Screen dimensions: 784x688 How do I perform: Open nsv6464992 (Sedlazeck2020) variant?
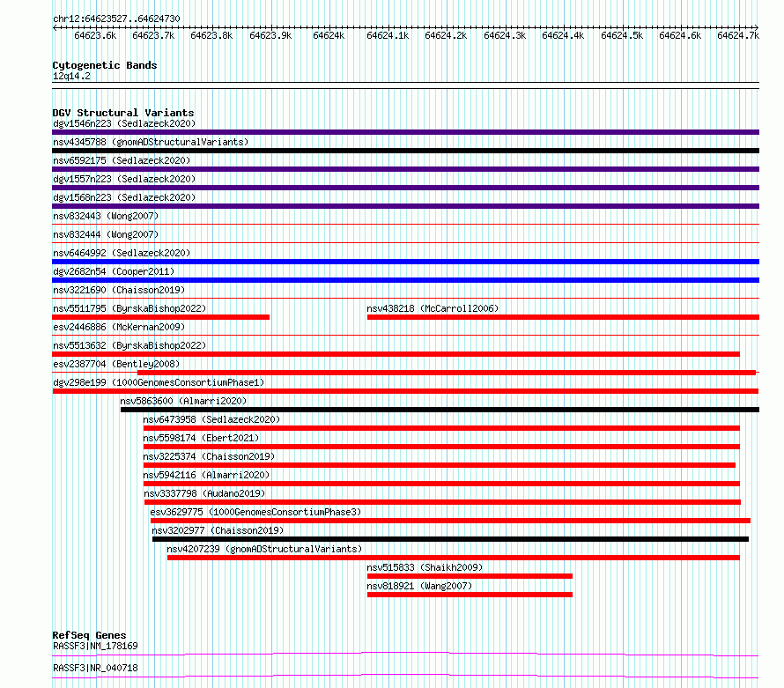[122, 253]
